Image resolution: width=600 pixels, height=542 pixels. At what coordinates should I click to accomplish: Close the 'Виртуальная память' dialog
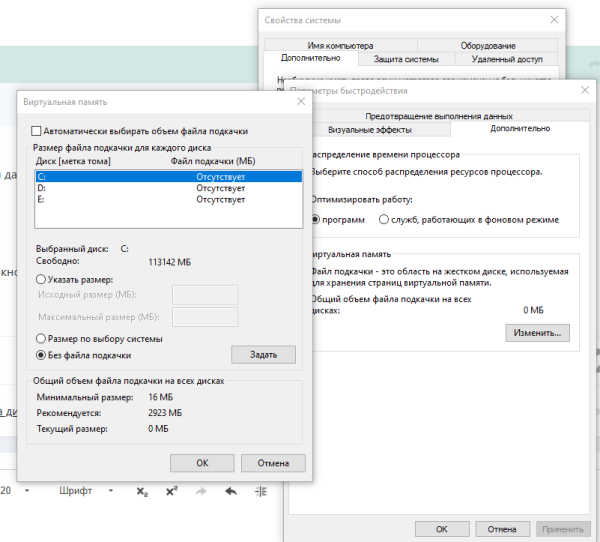coord(301,101)
